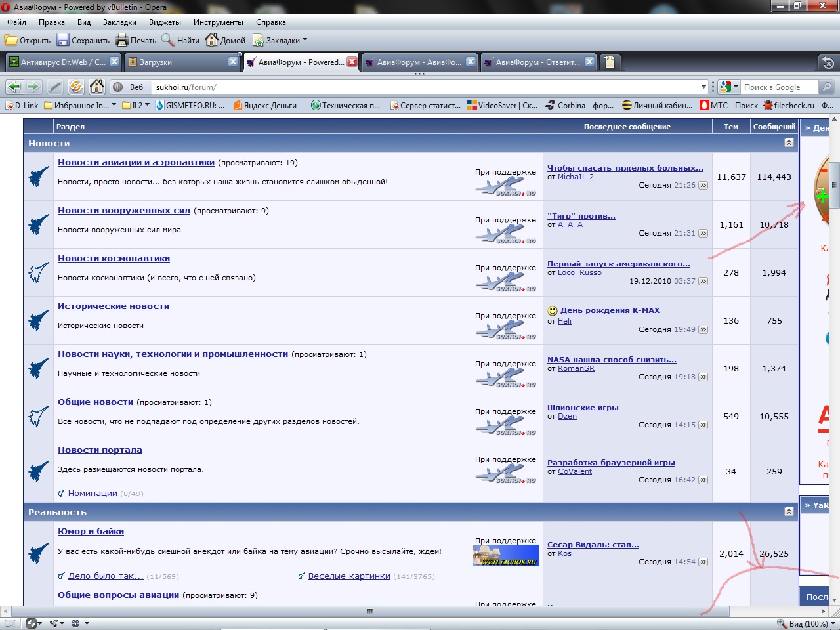Screen dimensions: 840x630
Task: Open the Инструменты menu
Action: [219, 22]
